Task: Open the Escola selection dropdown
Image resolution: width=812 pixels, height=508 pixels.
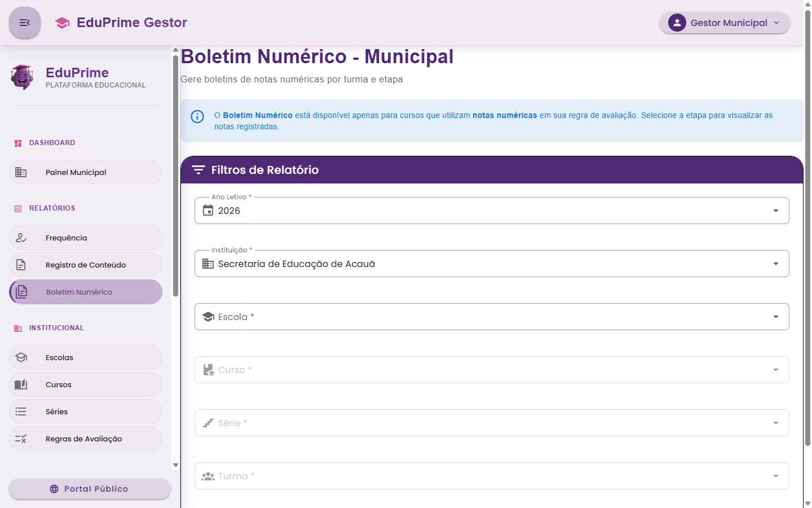Action: pyautogui.click(x=776, y=317)
